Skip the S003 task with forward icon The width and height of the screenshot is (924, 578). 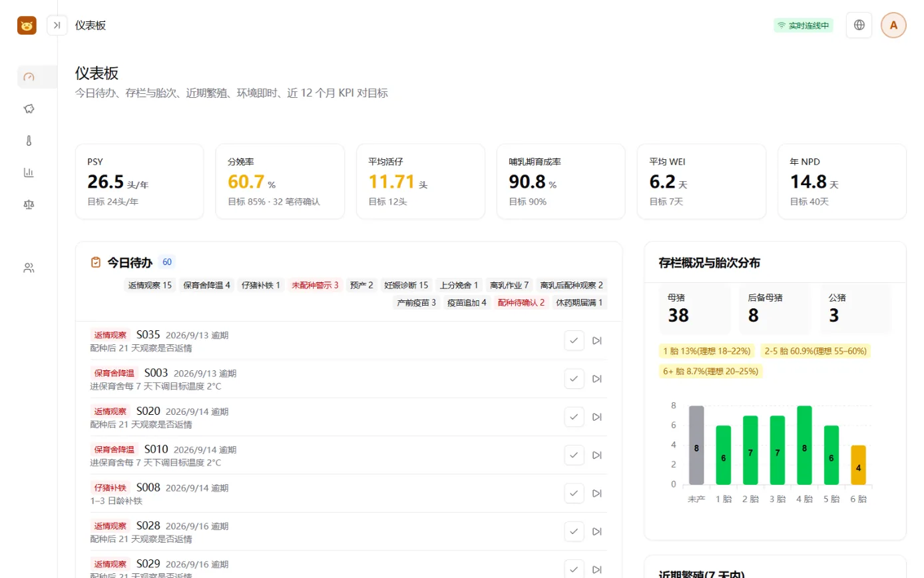(x=597, y=379)
